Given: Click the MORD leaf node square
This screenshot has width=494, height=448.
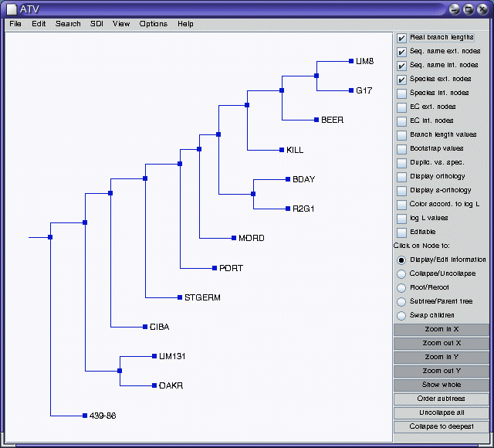Looking at the screenshot, I should 233,238.
